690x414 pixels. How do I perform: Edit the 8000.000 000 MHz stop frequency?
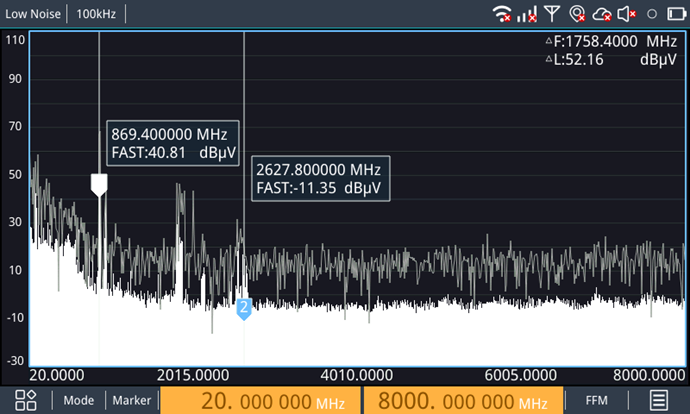463,400
